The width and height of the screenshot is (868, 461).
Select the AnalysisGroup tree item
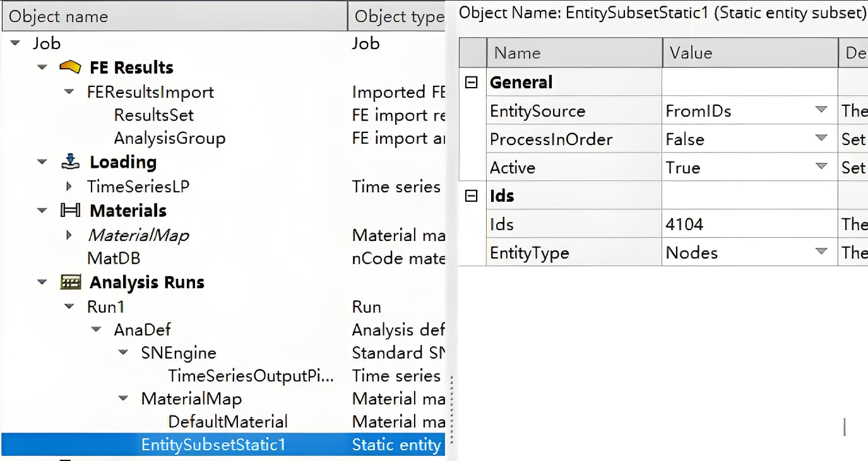click(x=169, y=138)
